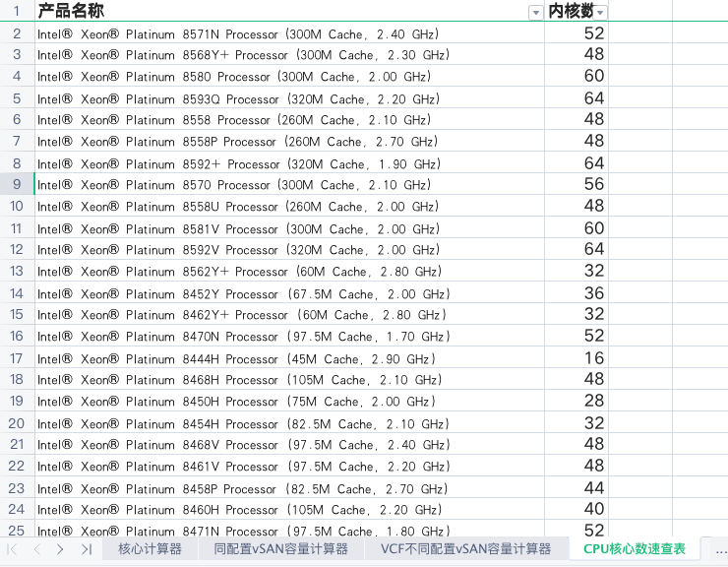This screenshot has width=728, height=567.
Task: Select the Platinum 8570 Processor cell
Action: (289, 184)
